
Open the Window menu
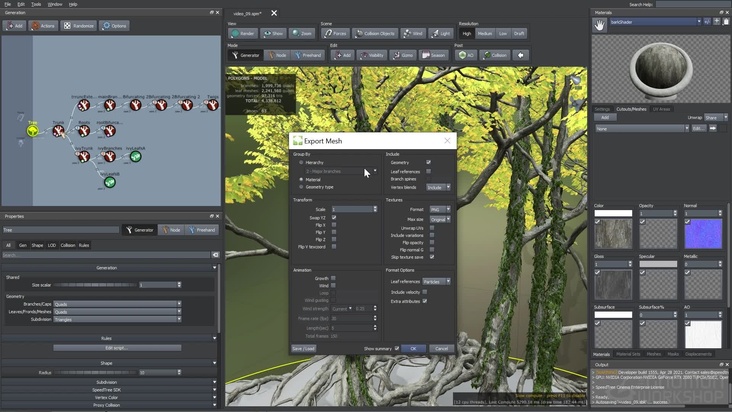[55, 4]
